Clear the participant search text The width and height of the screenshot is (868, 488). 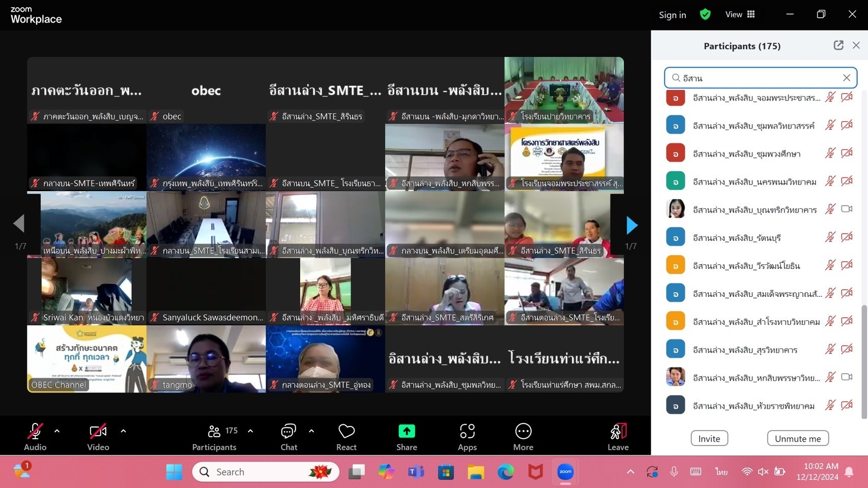point(847,78)
